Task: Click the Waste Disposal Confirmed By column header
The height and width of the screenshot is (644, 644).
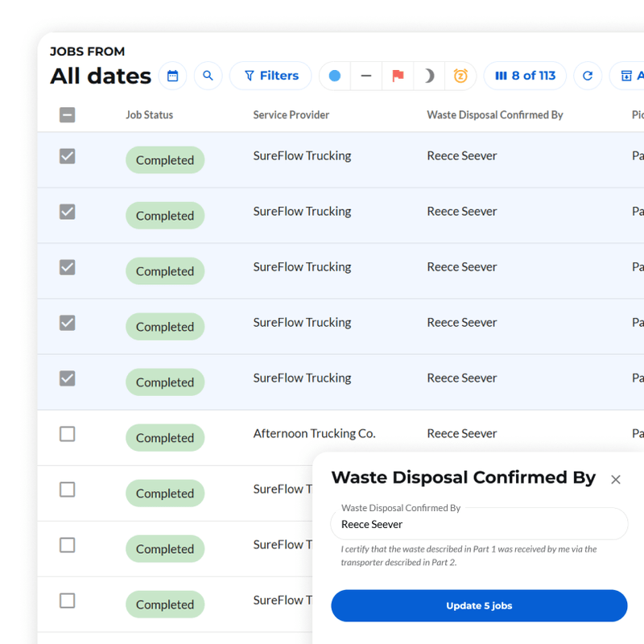Action: (x=495, y=115)
